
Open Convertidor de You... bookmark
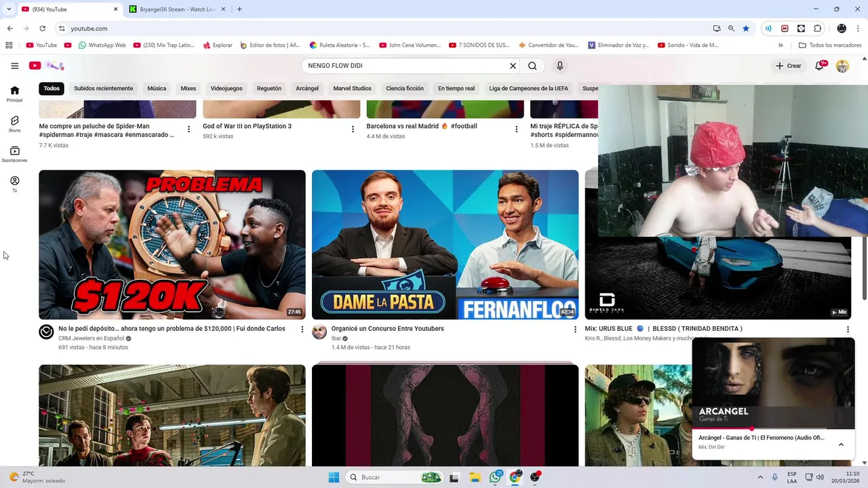pyautogui.click(x=549, y=45)
